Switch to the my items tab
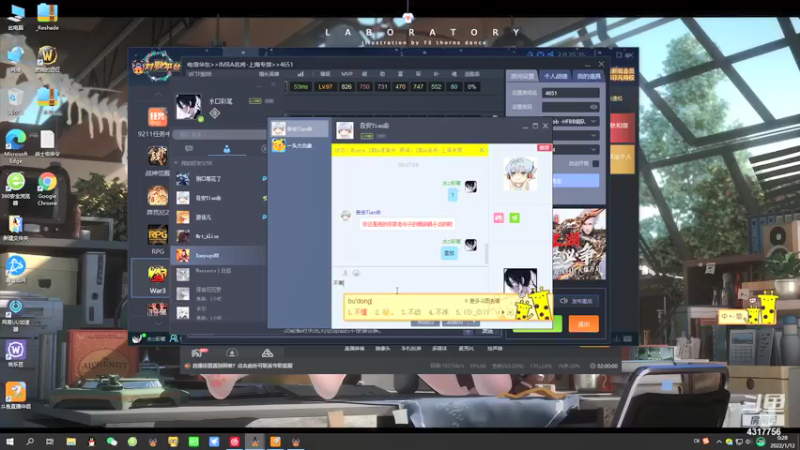This screenshot has height=450, width=800. pos(588,76)
